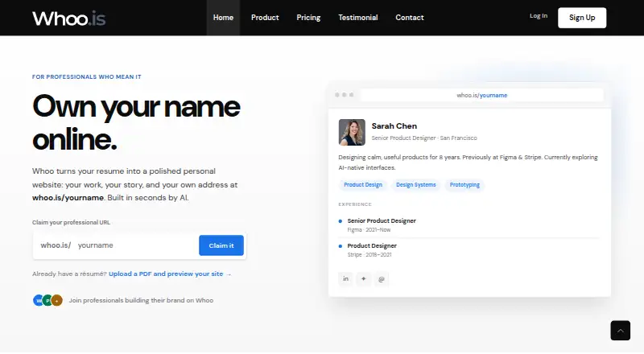Click the Log In link
Viewport: 644px width, 354px height.
point(539,16)
